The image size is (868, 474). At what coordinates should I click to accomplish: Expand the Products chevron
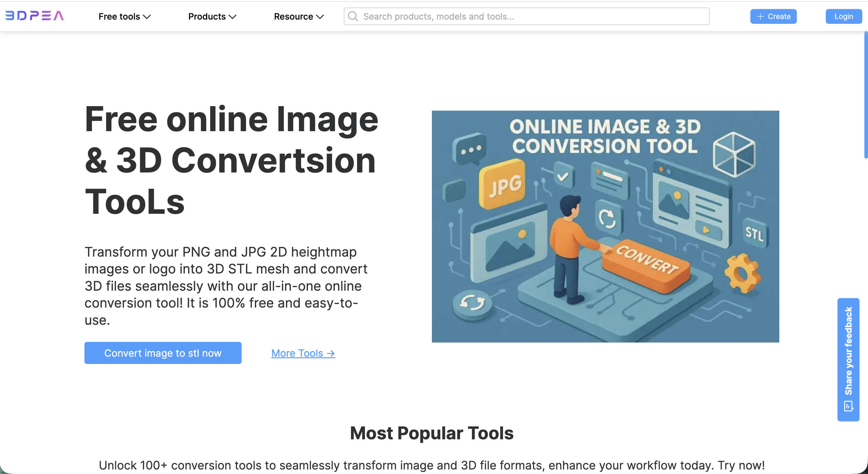233,17
